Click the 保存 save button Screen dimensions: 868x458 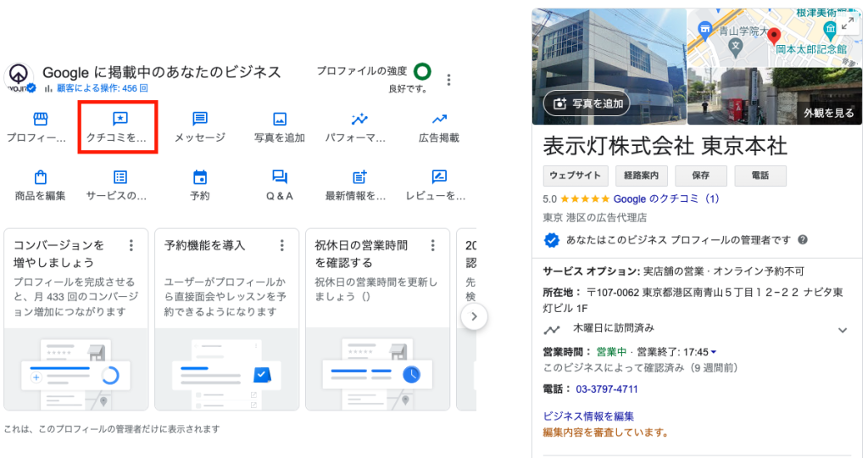(701, 176)
